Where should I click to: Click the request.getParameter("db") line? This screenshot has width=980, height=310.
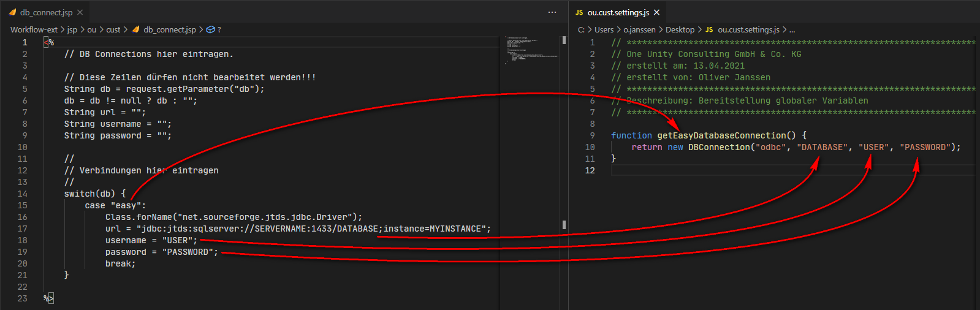(x=164, y=89)
